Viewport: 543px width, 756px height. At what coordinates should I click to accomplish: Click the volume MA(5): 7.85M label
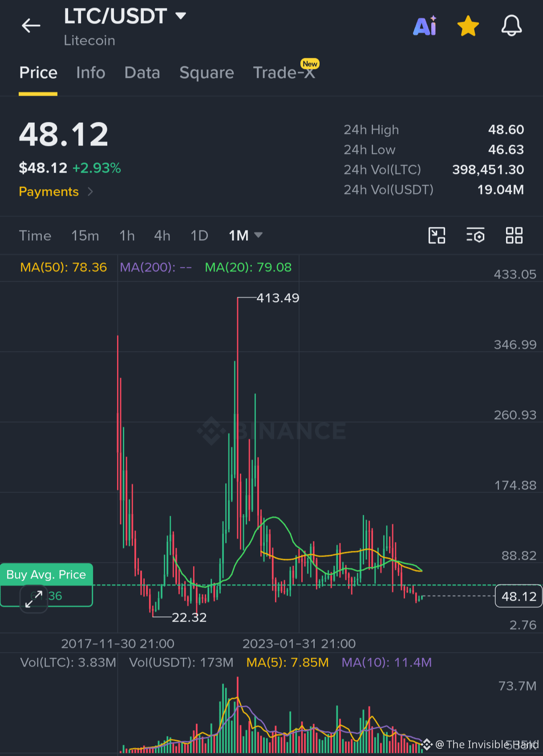(x=288, y=662)
